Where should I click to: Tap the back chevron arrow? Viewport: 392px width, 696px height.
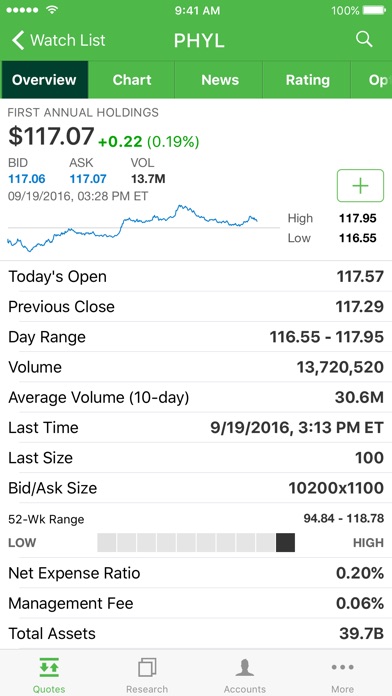coord(18,40)
